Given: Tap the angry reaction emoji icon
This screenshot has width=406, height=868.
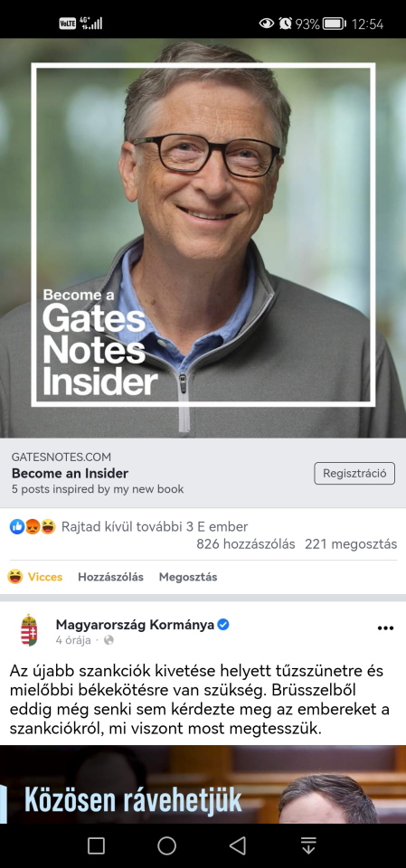Looking at the screenshot, I should point(33,526).
